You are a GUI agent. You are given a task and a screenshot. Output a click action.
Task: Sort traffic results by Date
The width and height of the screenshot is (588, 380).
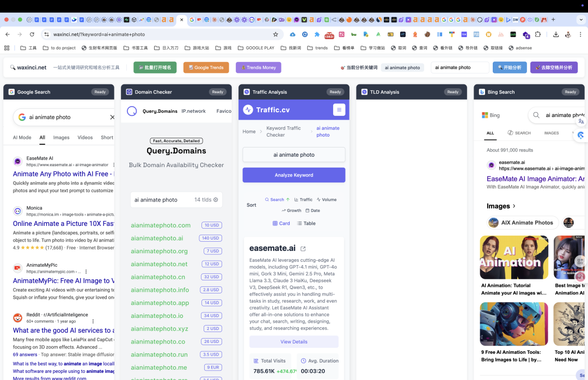point(313,211)
